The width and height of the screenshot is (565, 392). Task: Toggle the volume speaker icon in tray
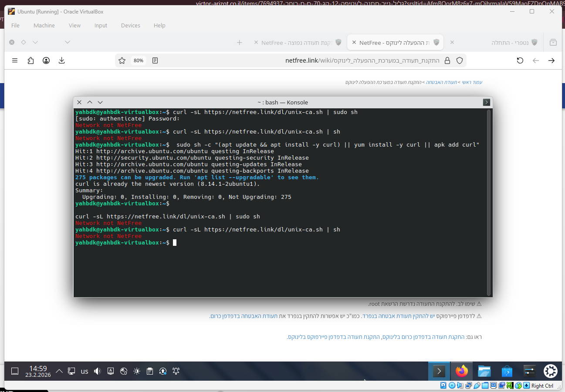point(97,371)
